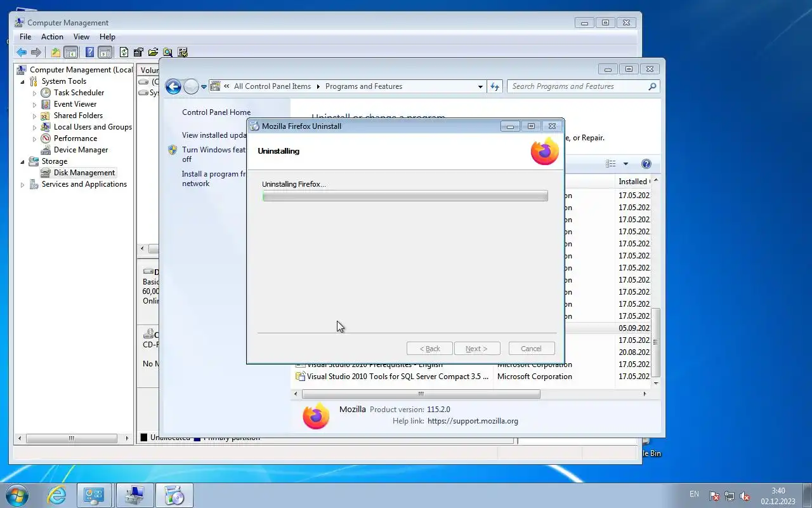
Task: Click the blue Help question mark toolbar icon
Action: pos(89,52)
